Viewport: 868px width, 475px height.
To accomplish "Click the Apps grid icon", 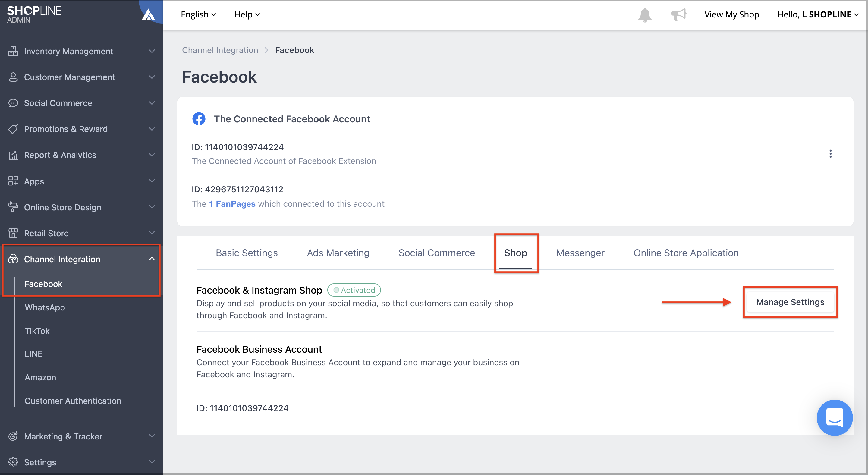I will pos(13,181).
